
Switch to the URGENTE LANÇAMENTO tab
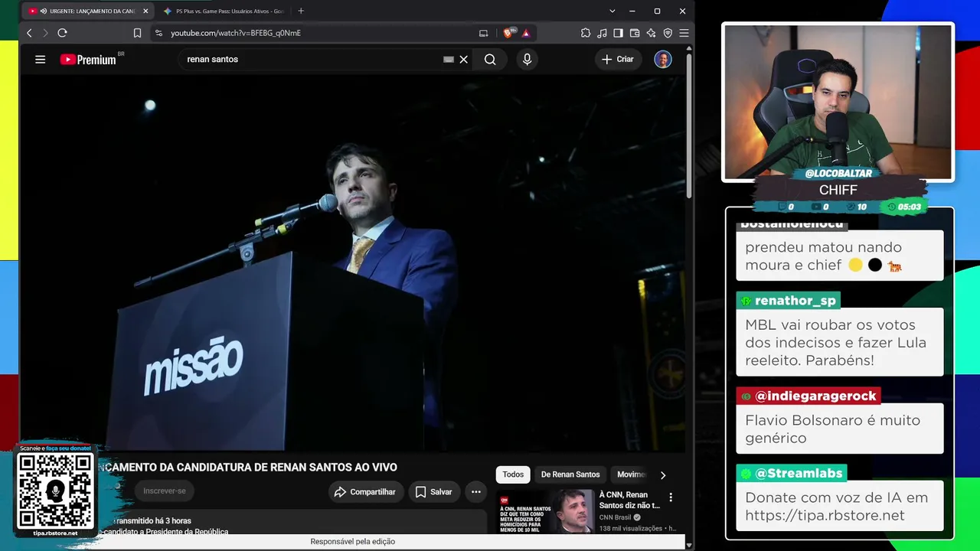click(x=87, y=11)
